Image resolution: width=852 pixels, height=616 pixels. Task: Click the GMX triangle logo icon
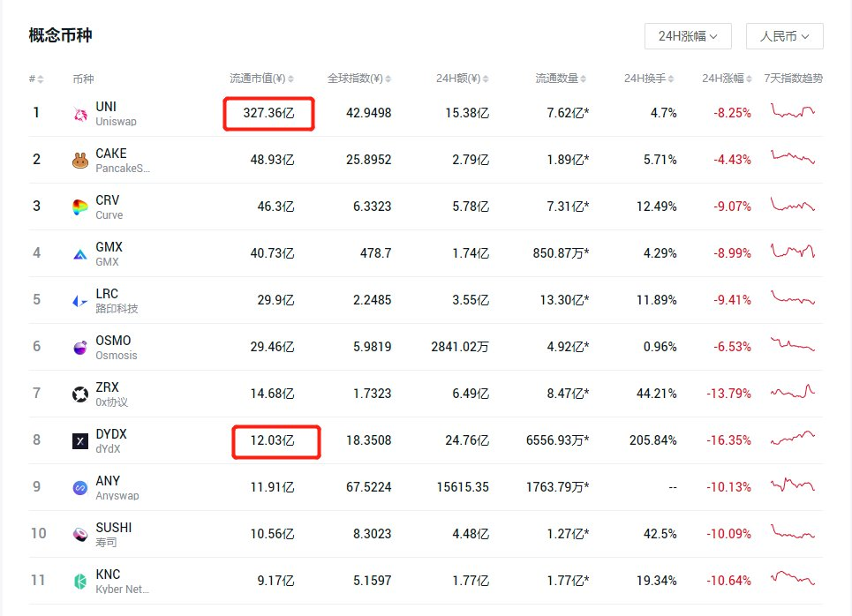pos(80,253)
